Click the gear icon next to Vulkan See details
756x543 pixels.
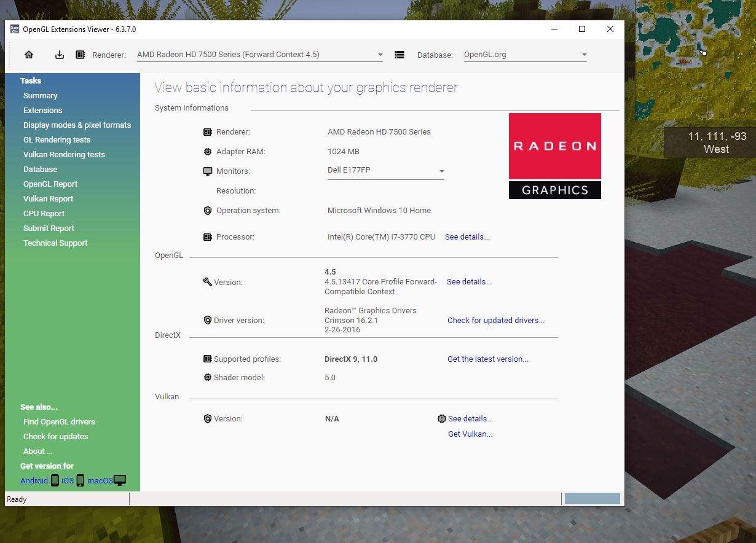(441, 419)
